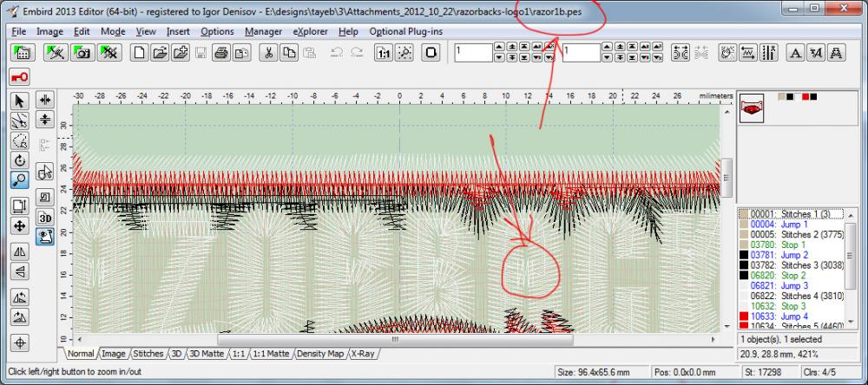Viewport: 868px width, 385px height.
Task: Click the beige swatch beside Stitches 1 row
Action: (744, 214)
